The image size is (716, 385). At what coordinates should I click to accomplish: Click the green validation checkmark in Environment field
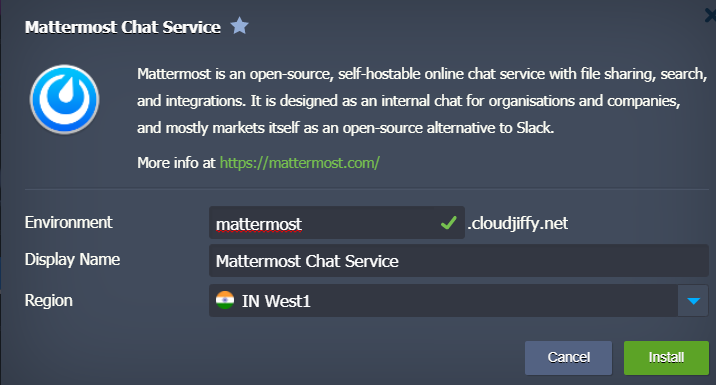pos(448,223)
